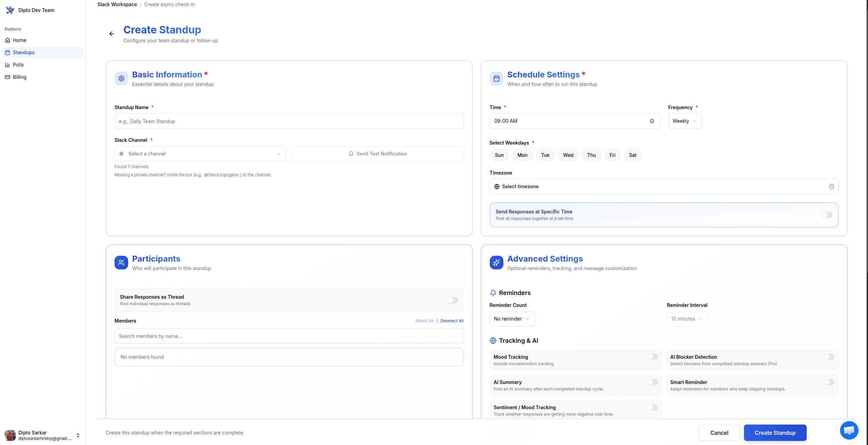Viewport: 868px width, 445px height.
Task: Click the Basic Information gear icon
Action: click(x=121, y=78)
